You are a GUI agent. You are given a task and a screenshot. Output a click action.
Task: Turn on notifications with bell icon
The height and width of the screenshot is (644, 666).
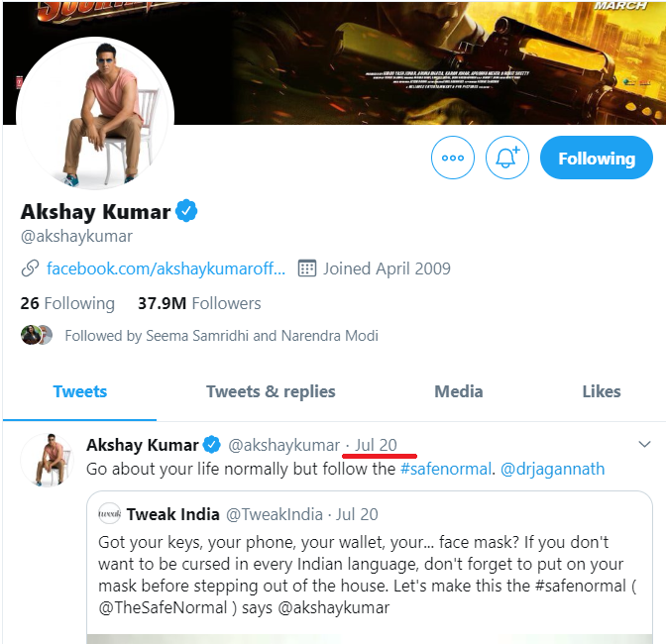point(506,158)
